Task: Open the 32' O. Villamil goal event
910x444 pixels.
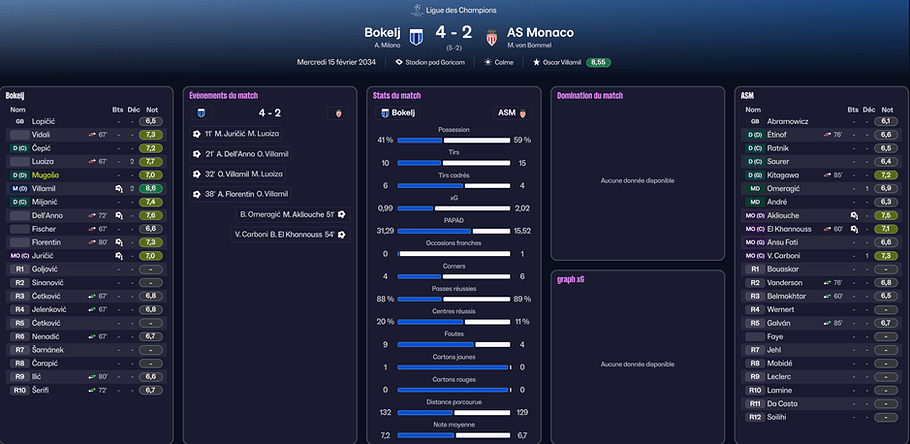Action: pos(238,174)
